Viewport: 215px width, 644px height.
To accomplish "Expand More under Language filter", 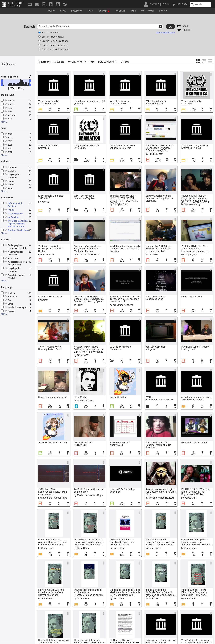I will pyautogui.click(x=4, y=314).
